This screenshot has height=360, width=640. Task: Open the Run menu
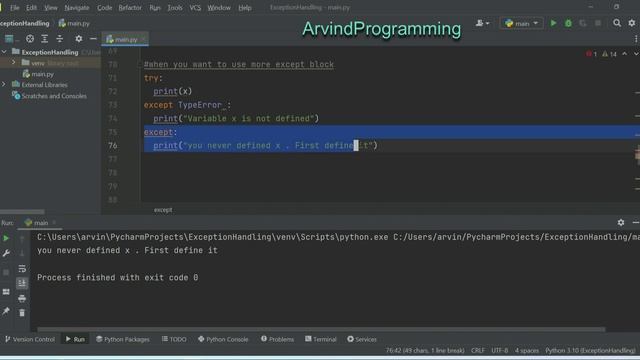pyautogui.click(x=155, y=7)
